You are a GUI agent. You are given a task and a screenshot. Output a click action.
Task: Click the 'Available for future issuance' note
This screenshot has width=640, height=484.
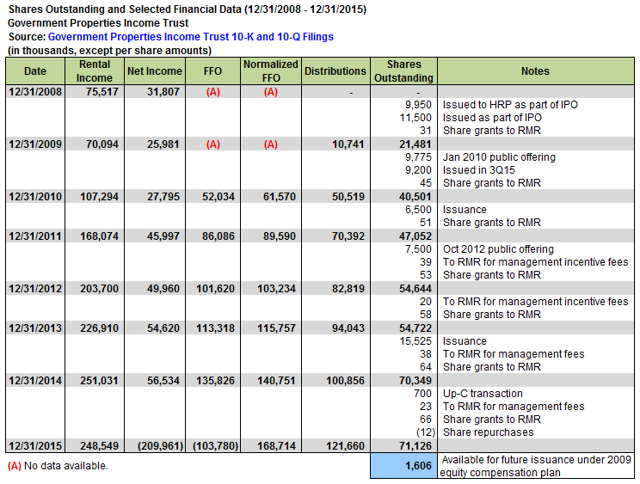pyautogui.click(x=536, y=466)
